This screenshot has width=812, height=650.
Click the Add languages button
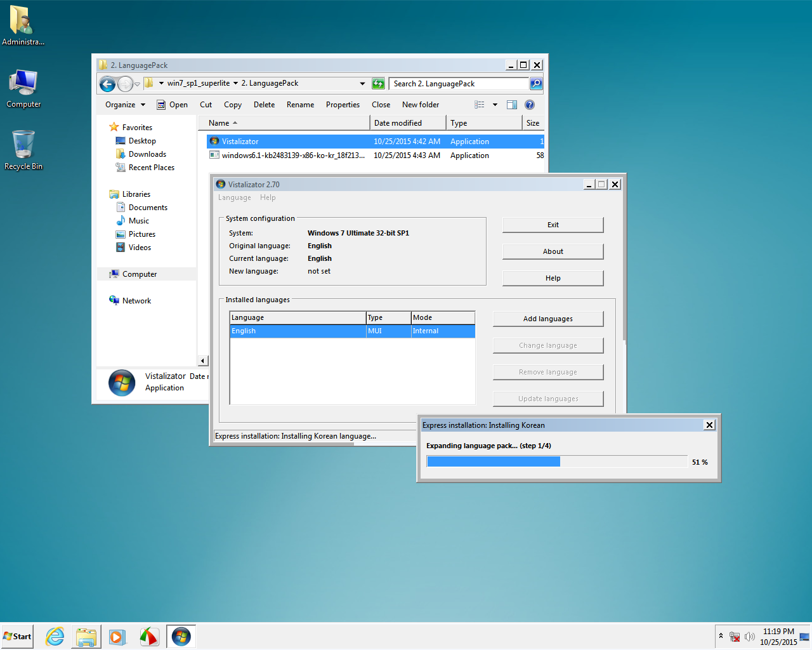tap(548, 319)
